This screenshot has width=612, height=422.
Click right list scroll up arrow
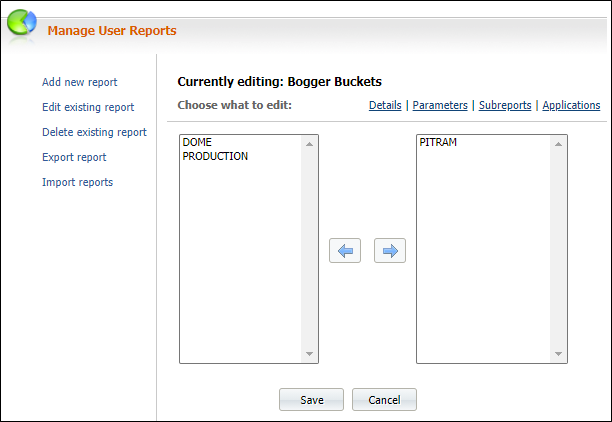[559, 144]
